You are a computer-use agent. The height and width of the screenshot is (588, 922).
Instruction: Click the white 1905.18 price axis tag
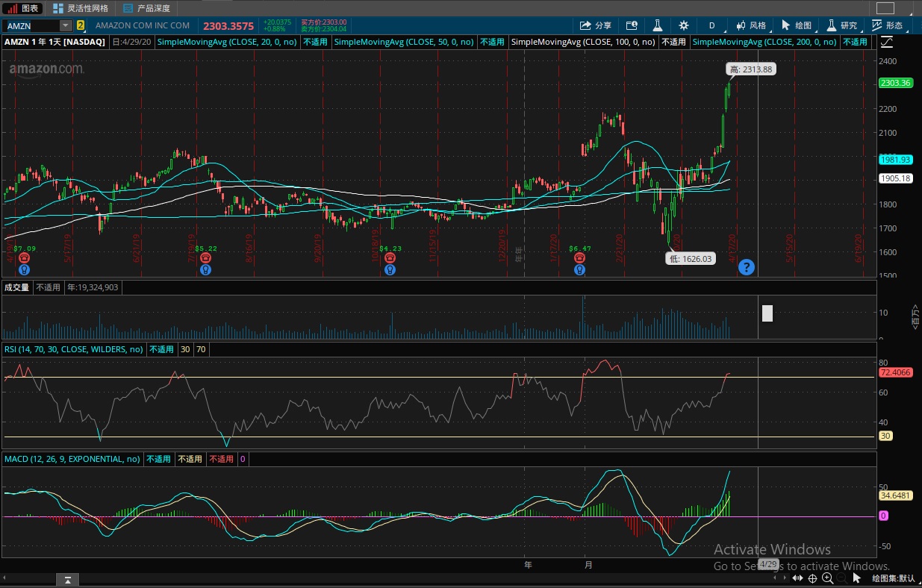click(x=895, y=178)
